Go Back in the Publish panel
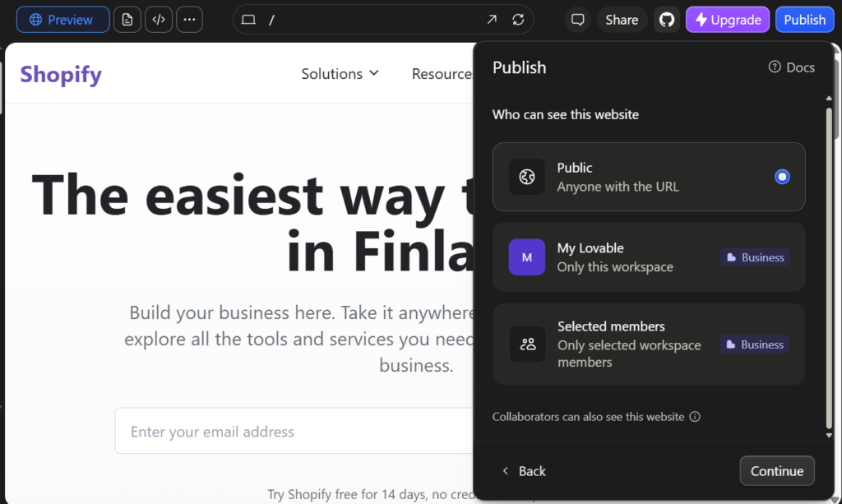 524,471
